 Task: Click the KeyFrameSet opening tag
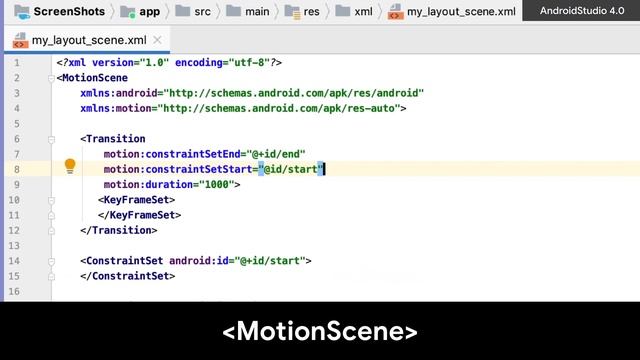tap(136, 200)
